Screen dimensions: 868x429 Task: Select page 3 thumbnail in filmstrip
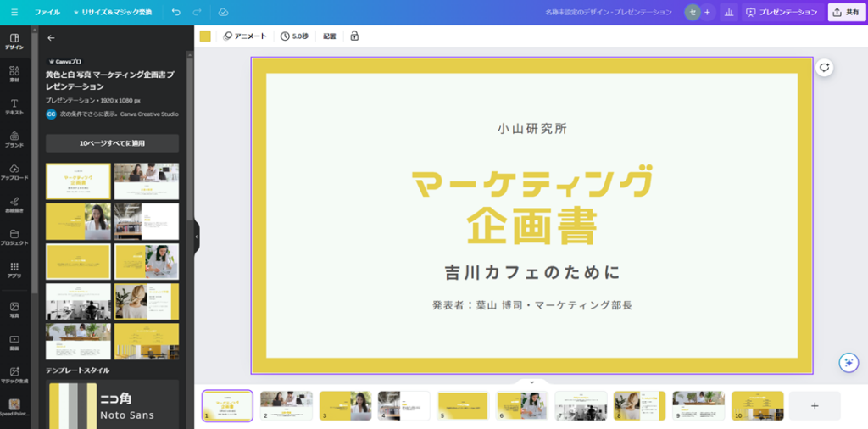345,405
